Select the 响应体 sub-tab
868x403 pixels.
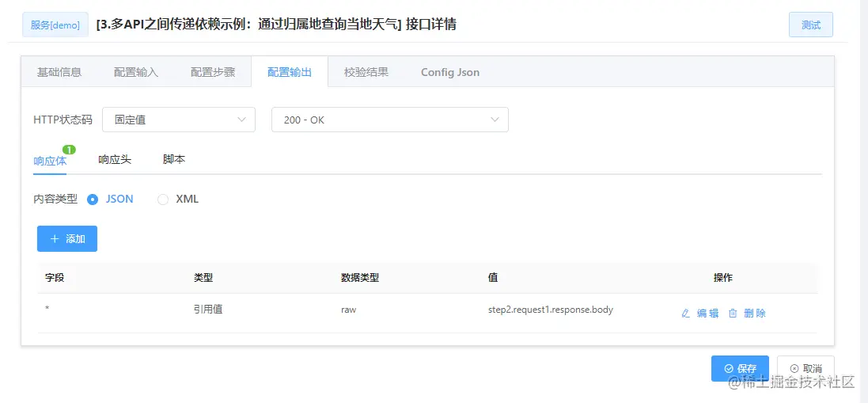coord(50,161)
